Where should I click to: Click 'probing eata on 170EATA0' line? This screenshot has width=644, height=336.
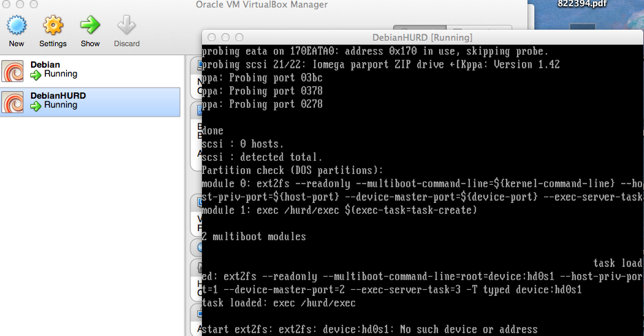[x=375, y=51]
